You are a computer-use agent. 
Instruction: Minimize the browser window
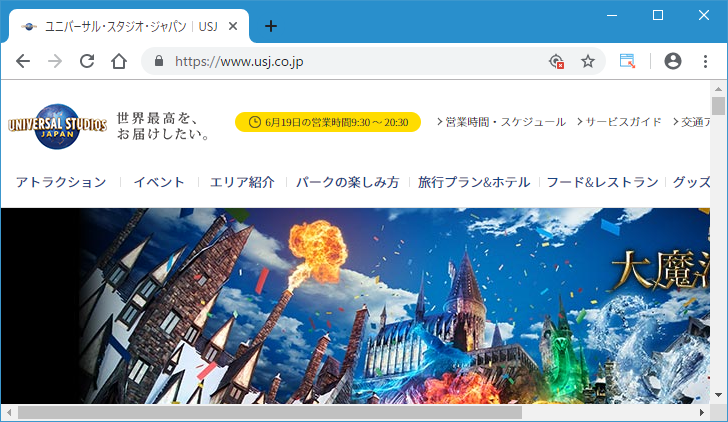point(612,15)
